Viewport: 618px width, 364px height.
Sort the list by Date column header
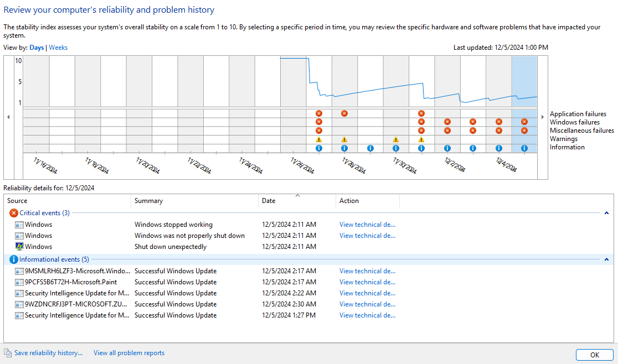coord(297,201)
